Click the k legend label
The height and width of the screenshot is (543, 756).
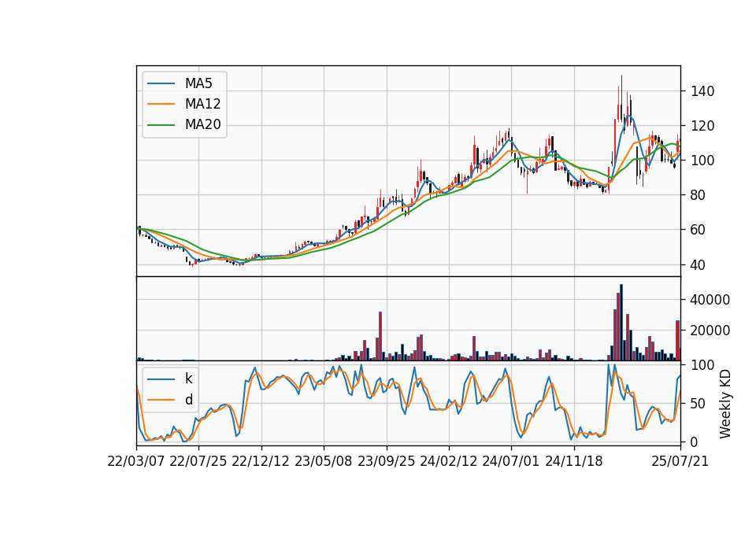pos(188,379)
